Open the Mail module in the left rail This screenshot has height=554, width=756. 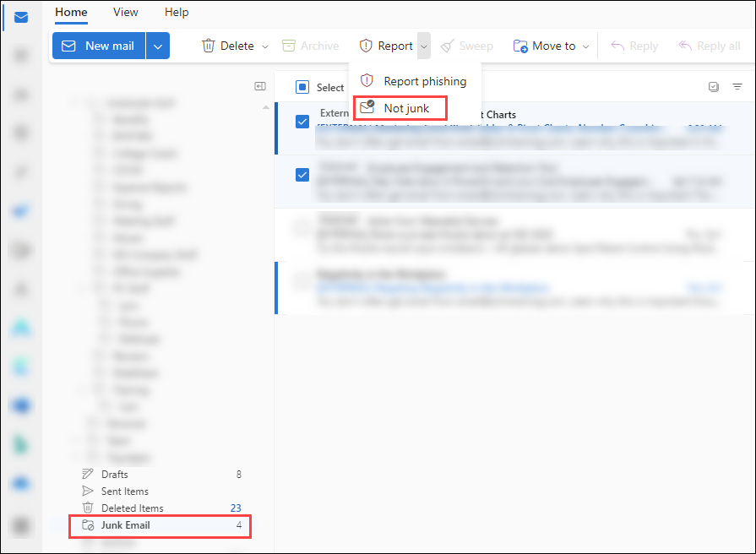click(x=21, y=18)
